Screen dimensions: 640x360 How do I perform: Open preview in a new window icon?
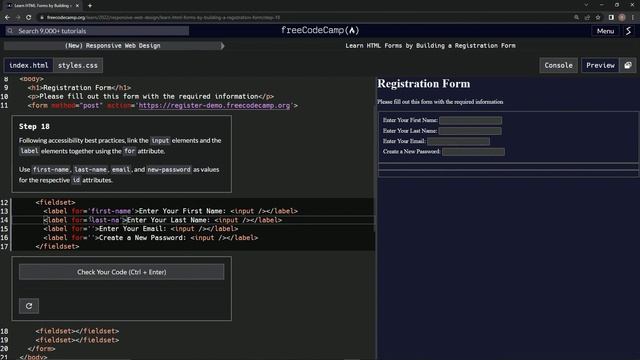[628, 65]
